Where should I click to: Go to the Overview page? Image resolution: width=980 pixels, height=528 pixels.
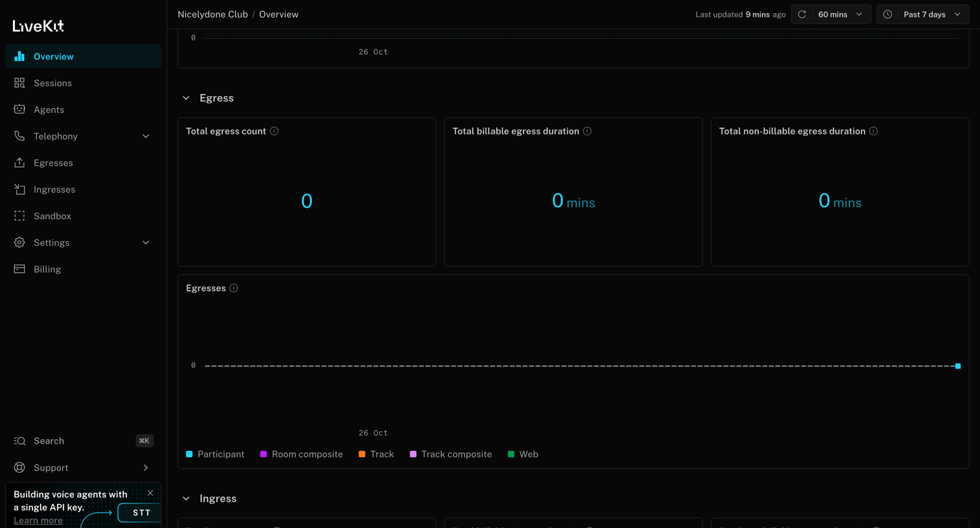[x=83, y=56]
